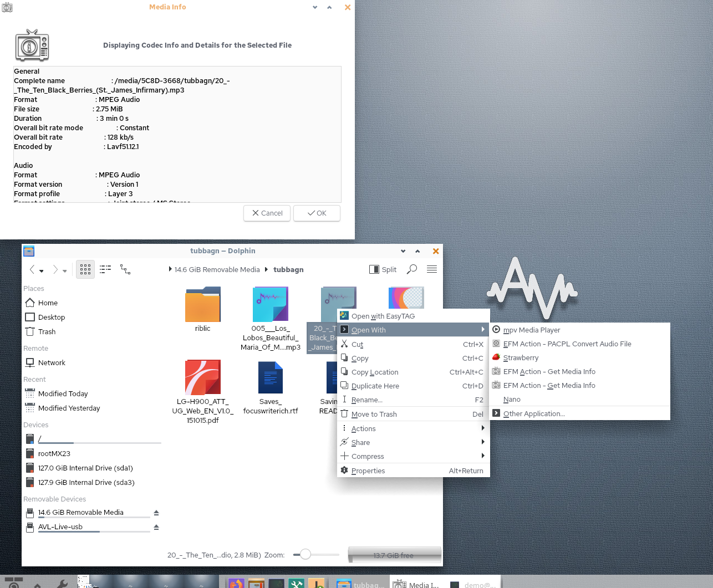Open Dolphin hamburger menu
Image resolution: width=713 pixels, height=588 pixels.
tap(432, 269)
